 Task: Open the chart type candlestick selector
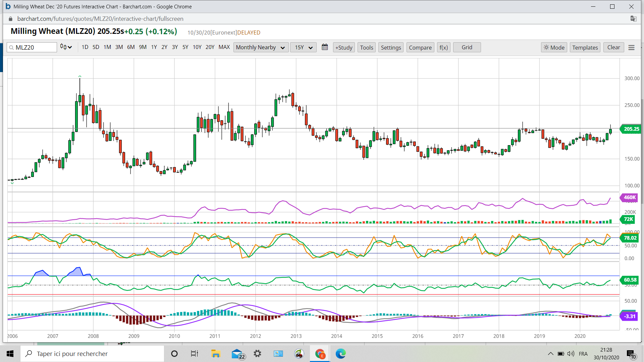(66, 47)
